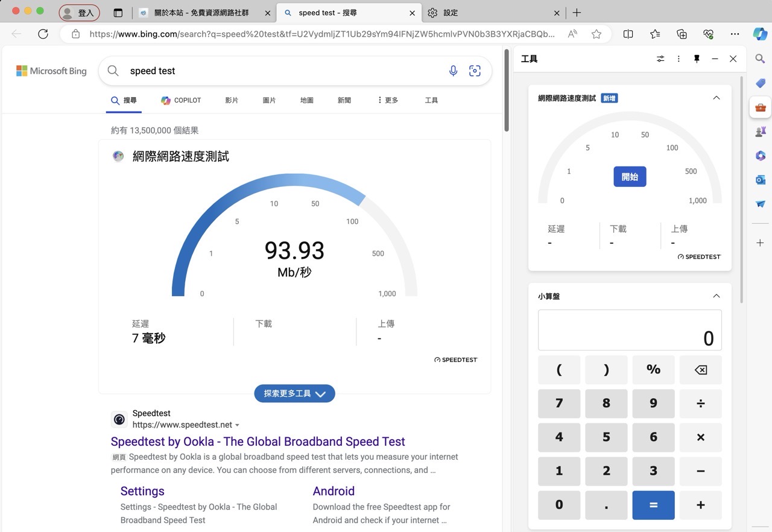Viewport: 772px width, 532px height.
Task: Click the plus to customize sidebar
Action: [760, 242]
